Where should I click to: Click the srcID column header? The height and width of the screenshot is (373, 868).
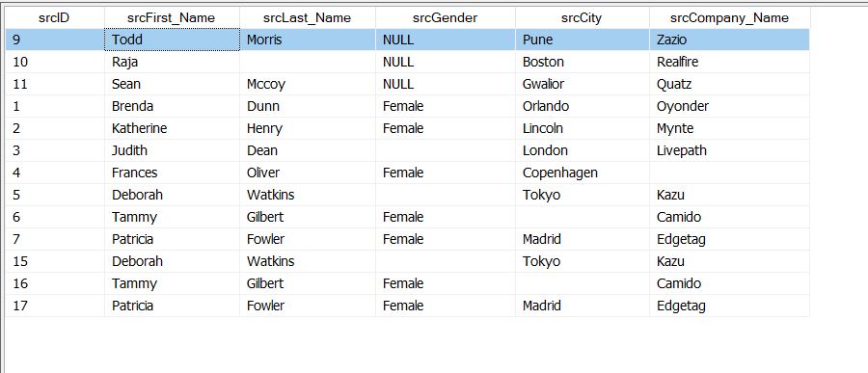click(54, 17)
